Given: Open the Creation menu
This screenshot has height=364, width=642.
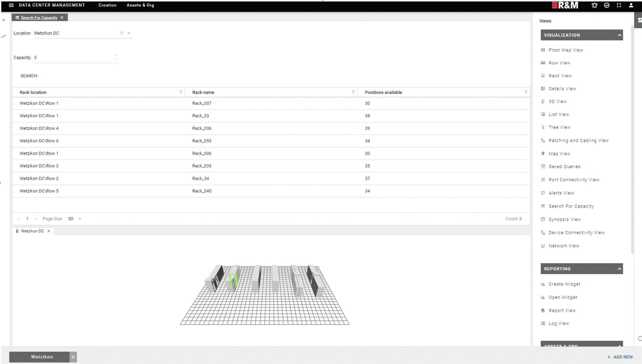Looking at the screenshot, I should click(x=107, y=5).
